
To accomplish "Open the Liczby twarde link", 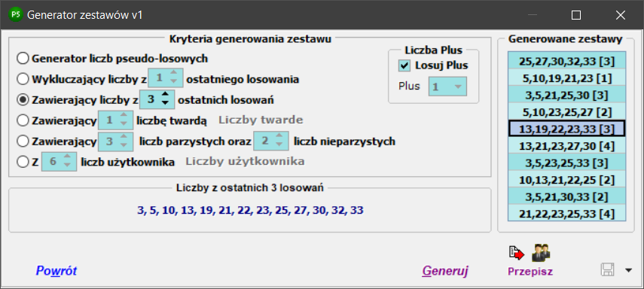I will click(261, 120).
